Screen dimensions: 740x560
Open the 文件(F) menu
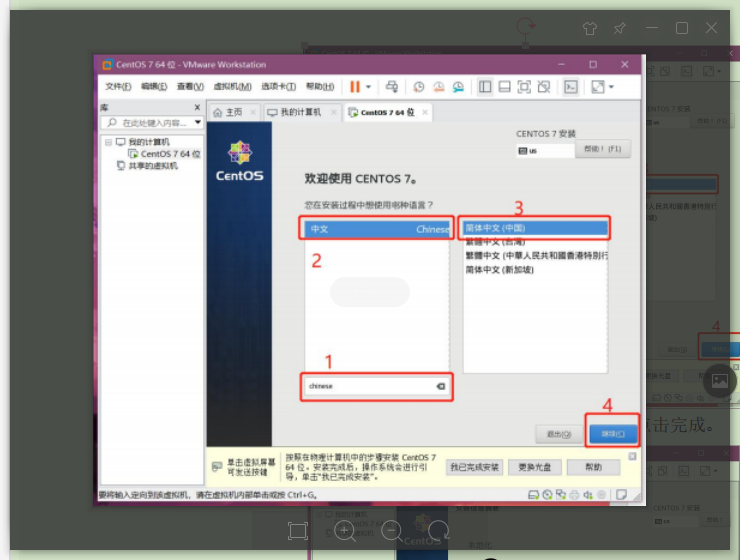click(118, 86)
